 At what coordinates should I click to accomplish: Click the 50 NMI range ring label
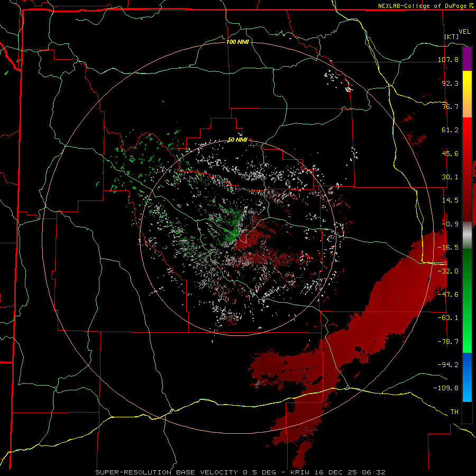coord(237,140)
